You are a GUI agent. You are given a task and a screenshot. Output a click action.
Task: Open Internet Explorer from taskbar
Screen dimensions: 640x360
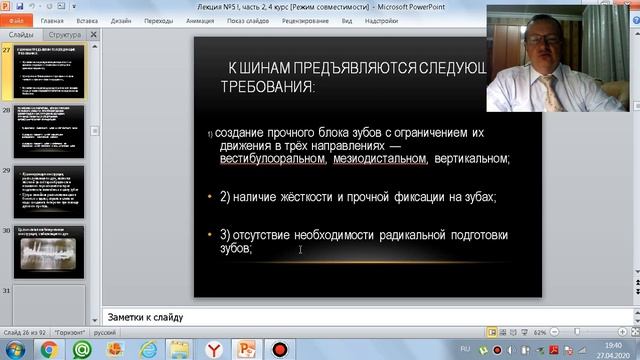pos(148,350)
